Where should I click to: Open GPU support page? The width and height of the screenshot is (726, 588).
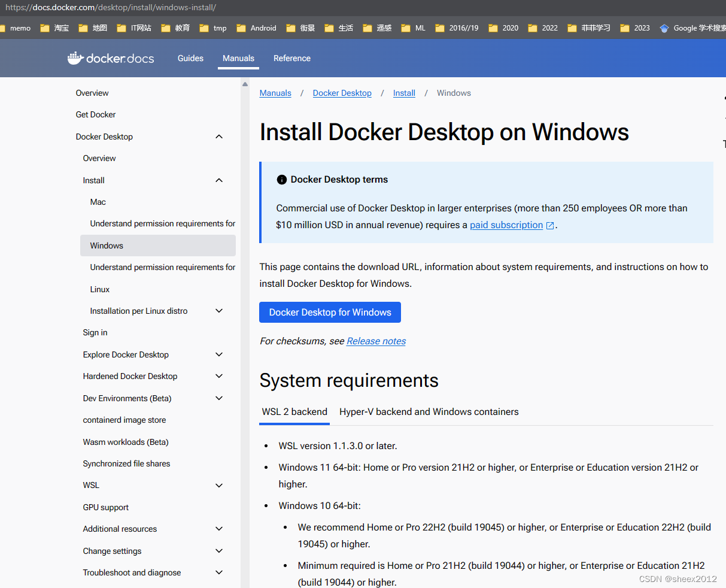[x=106, y=507]
